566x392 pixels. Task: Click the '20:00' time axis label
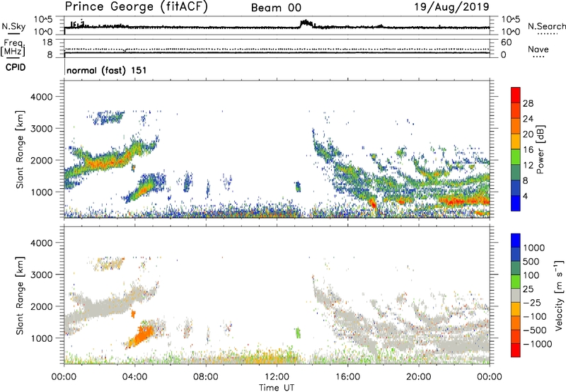[419, 377]
